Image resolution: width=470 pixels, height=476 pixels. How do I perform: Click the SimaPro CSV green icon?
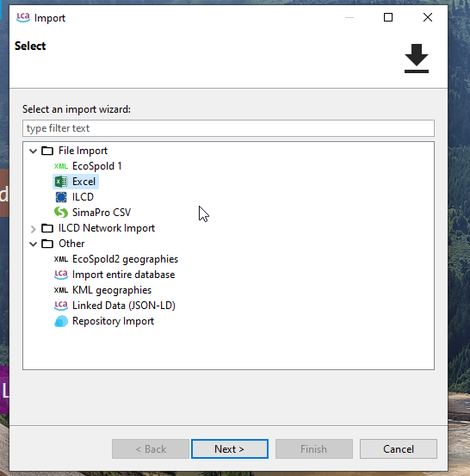[61, 213]
